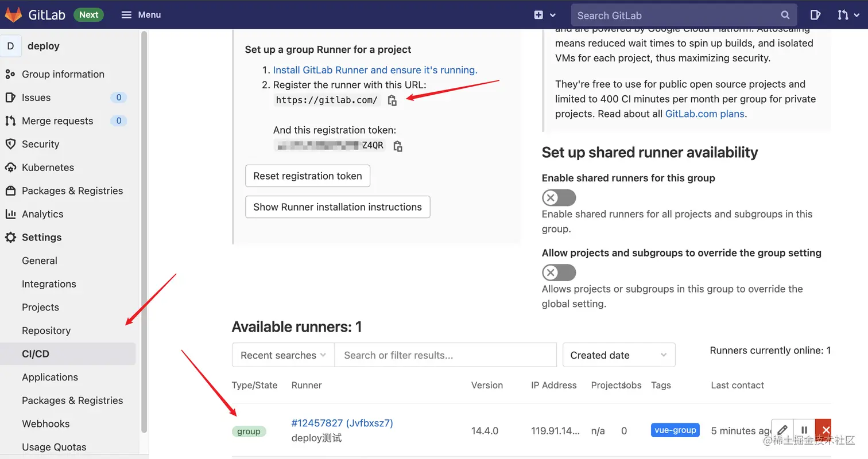Click the Merge requests count badge 0

[x=119, y=120]
